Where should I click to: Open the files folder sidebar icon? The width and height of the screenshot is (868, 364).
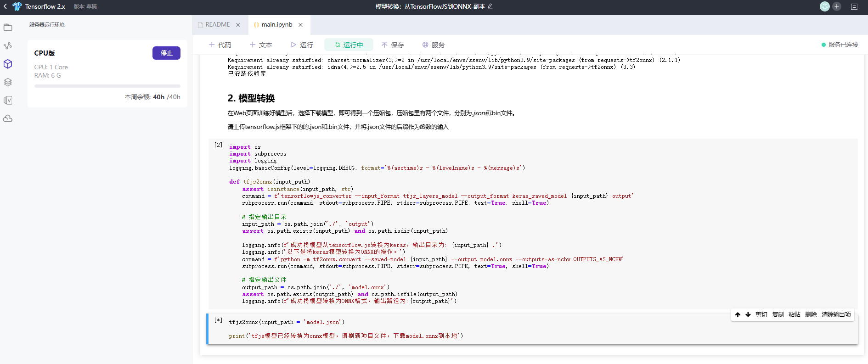click(x=8, y=28)
